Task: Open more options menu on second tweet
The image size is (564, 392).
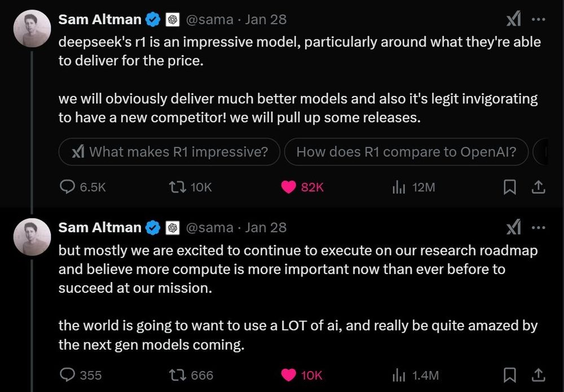Action: pyautogui.click(x=538, y=228)
